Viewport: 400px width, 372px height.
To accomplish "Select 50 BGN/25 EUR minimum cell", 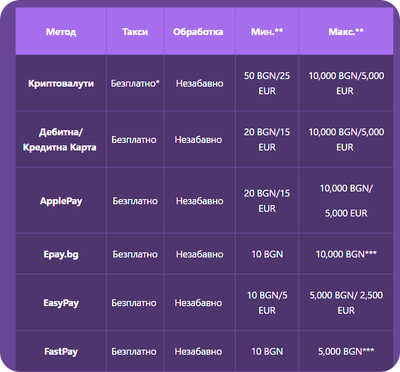I will pos(267,83).
